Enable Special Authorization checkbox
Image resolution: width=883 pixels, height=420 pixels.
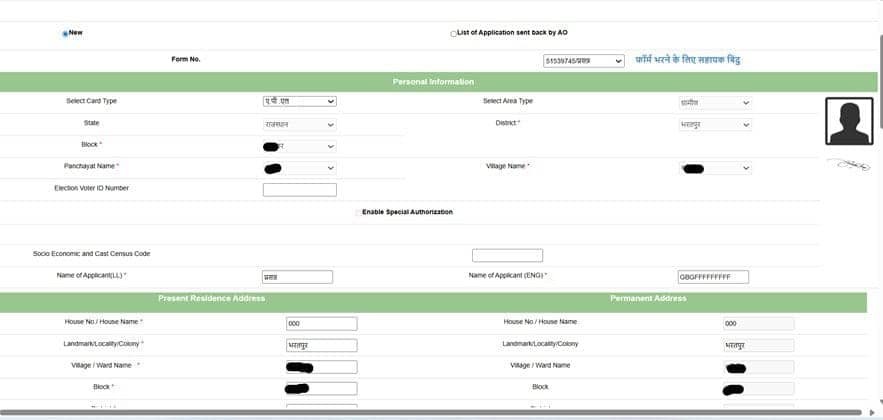tap(358, 212)
